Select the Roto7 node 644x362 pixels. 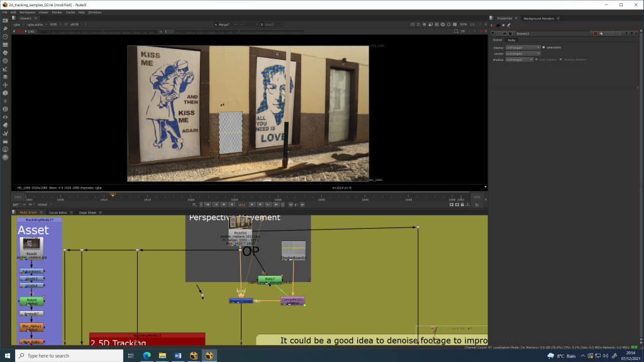[270, 280]
